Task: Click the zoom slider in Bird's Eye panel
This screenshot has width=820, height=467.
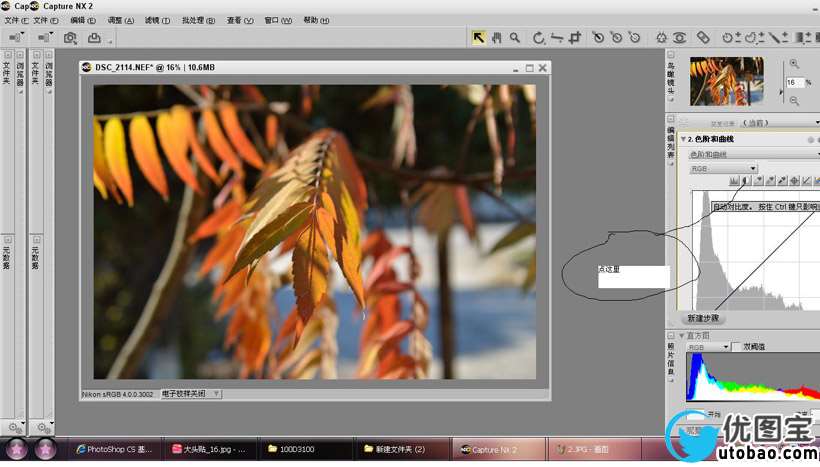Action: [783, 82]
